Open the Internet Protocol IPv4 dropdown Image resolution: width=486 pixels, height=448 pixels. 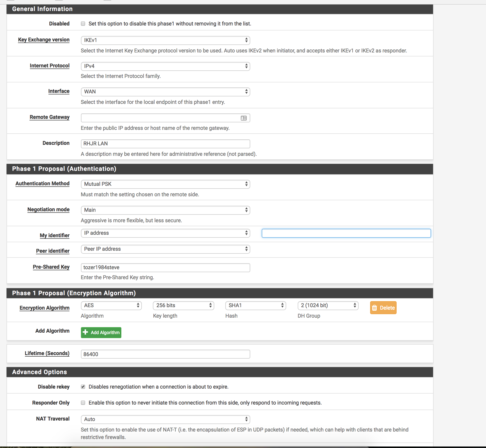165,66
